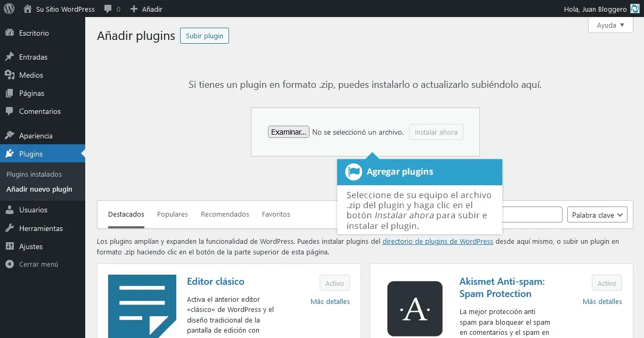The image size is (644, 338).
Task: Click Su Sitio WordPress in admin bar
Action: (66, 9)
